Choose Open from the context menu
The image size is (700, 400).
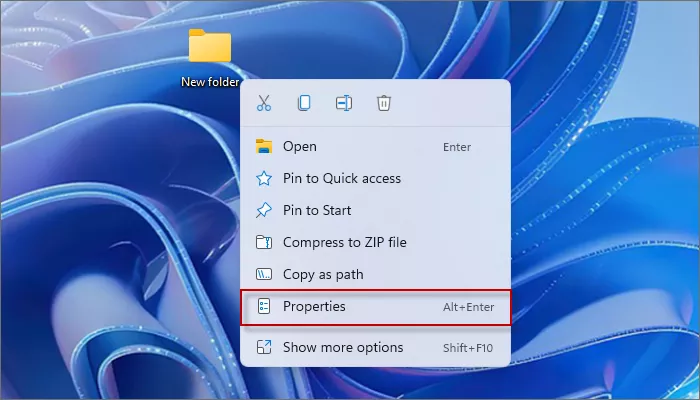[x=375, y=146]
